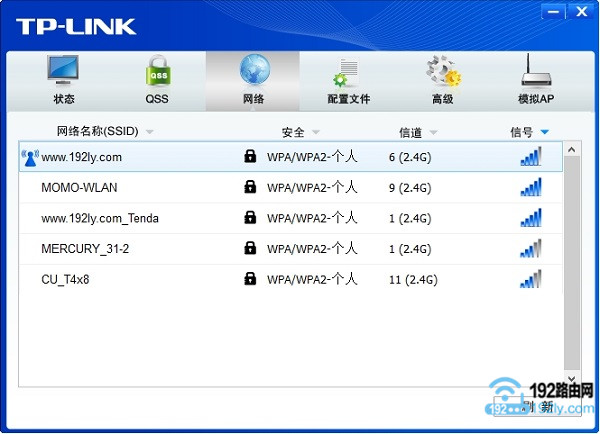The height and width of the screenshot is (434, 600).
Task: Click WPA/WPA2-个人 in the CU_T4x8 row
Action: [312, 279]
